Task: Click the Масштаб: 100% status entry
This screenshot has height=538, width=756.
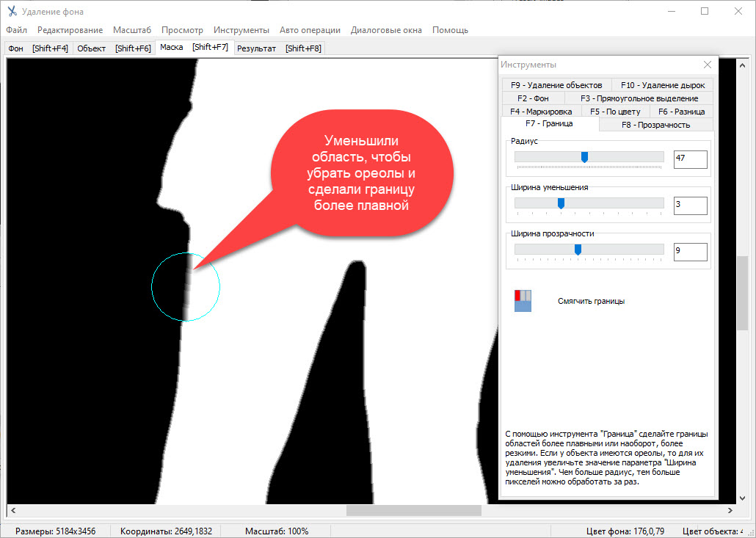Action: click(x=277, y=531)
